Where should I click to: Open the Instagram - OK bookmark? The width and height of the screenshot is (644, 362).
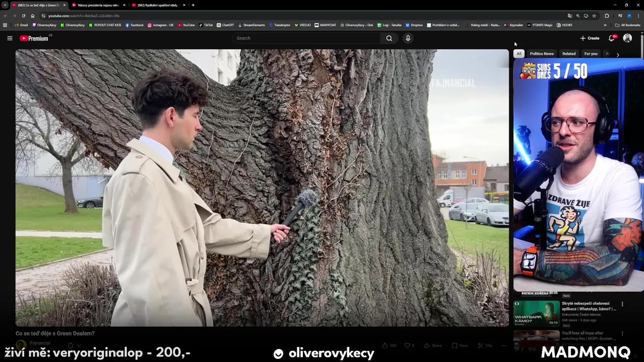coord(160,25)
